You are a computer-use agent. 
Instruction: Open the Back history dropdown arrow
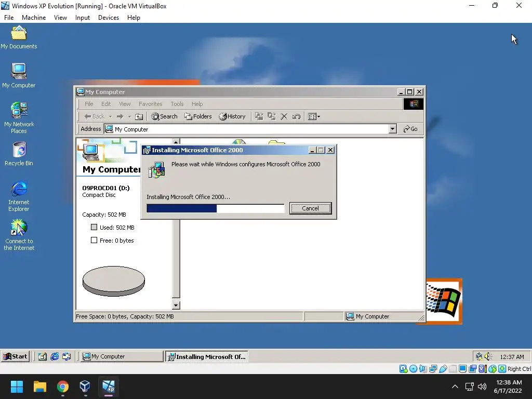click(110, 116)
